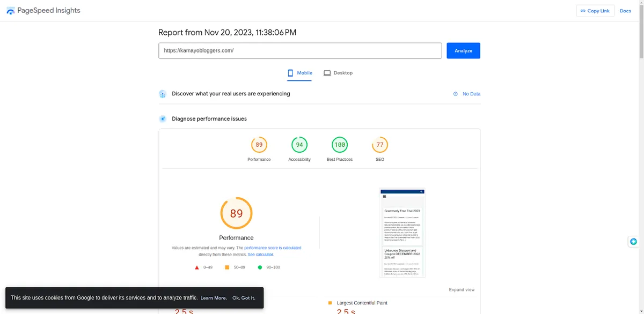
Task: Click the mobile phone icon
Action: 290,73
